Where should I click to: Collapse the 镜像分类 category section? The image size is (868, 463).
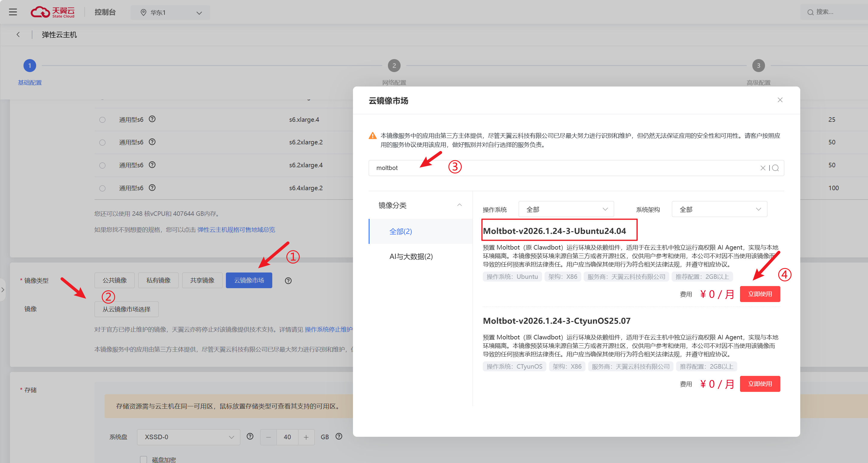coord(459,205)
